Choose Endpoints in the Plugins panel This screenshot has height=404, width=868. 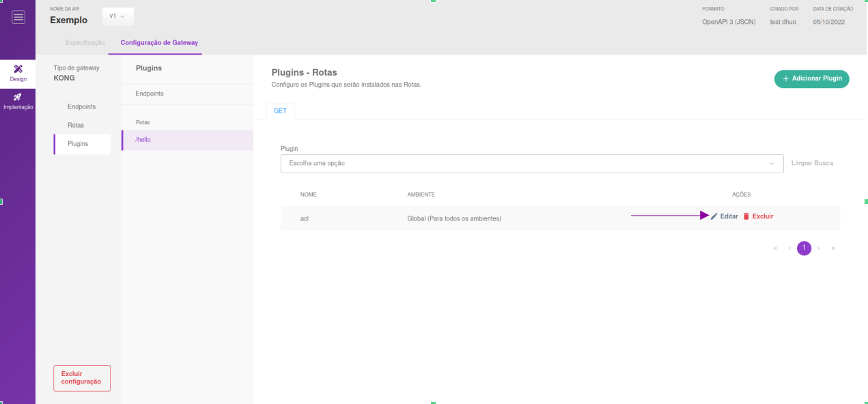pyautogui.click(x=150, y=93)
